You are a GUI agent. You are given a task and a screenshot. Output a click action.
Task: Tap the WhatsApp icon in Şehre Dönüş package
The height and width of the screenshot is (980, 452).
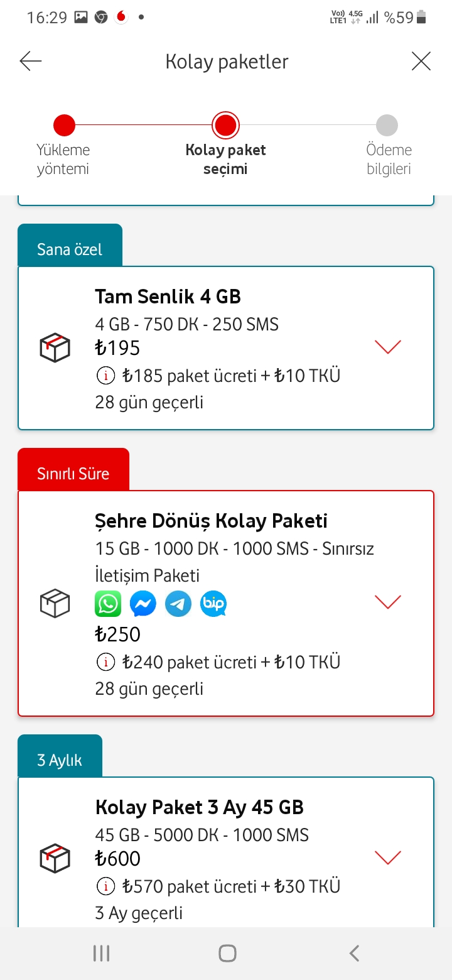pos(108,604)
